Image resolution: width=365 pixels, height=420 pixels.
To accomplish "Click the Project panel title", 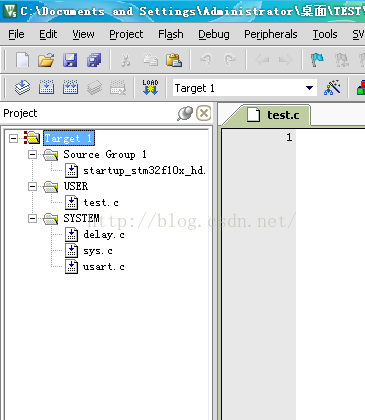I will [x=20, y=113].
